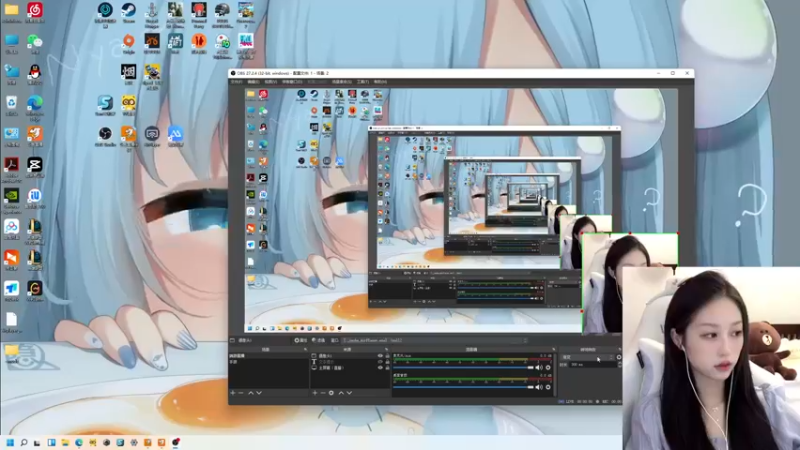This screenshot has width=800, height=450.
Task: Pop out the Scenes dock panel
Action: click(x=306, y=349)
